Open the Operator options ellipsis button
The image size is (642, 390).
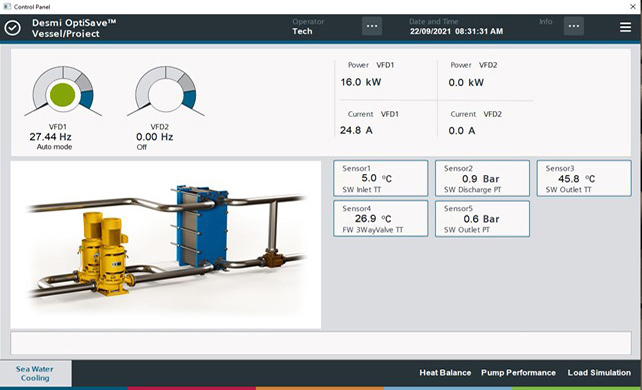[x=372, y=26]
